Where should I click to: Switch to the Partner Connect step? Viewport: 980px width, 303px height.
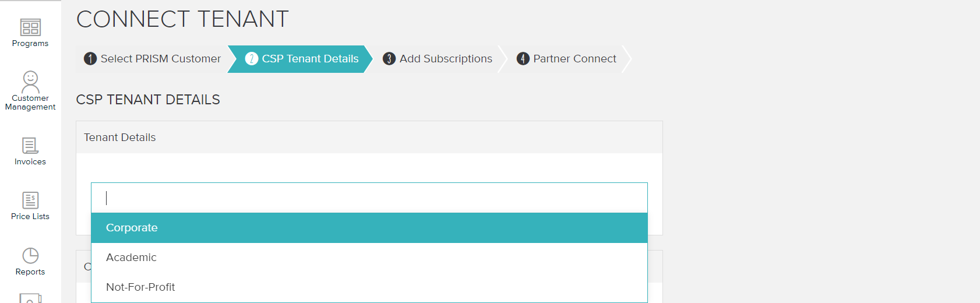[x=574, y=59]
